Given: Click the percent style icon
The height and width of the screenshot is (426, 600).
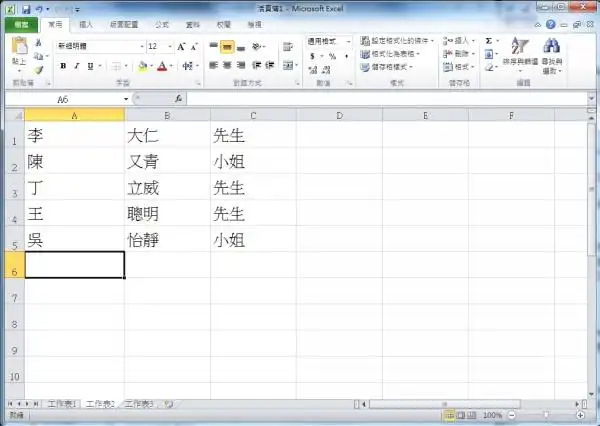Looking at the screenshot, I should pyautogui.click(x=332, y=56).
